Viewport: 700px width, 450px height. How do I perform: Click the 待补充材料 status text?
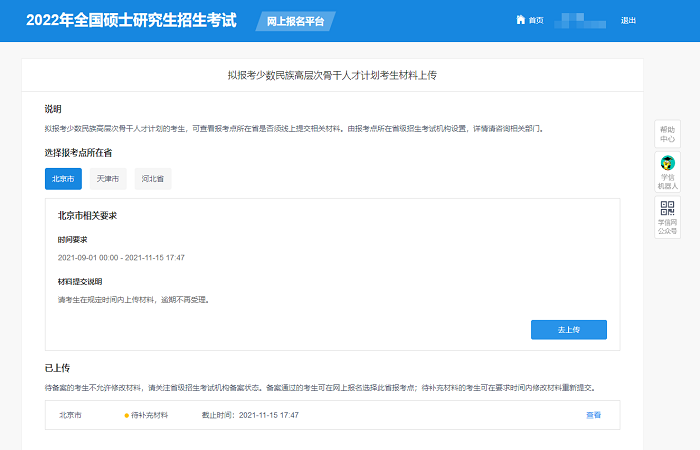156,415
